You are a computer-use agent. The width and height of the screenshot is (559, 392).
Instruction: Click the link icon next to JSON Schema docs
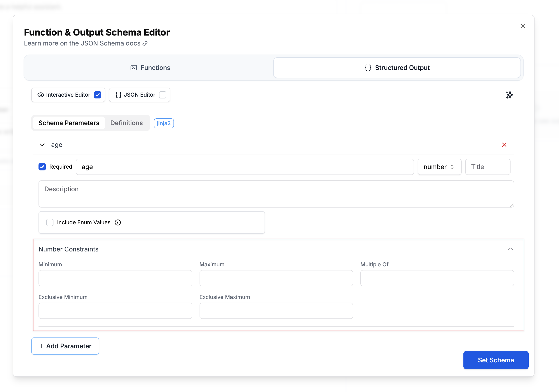145,43
